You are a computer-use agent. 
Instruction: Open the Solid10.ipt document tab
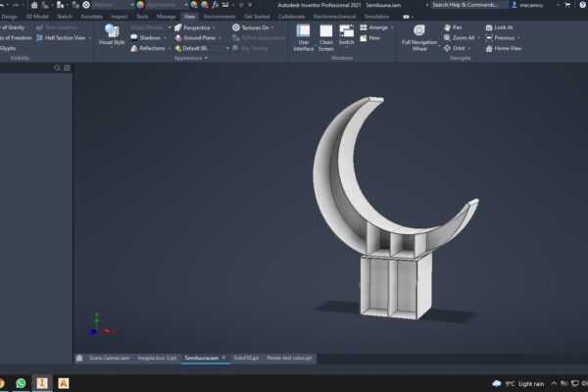[x=247, y=359]
